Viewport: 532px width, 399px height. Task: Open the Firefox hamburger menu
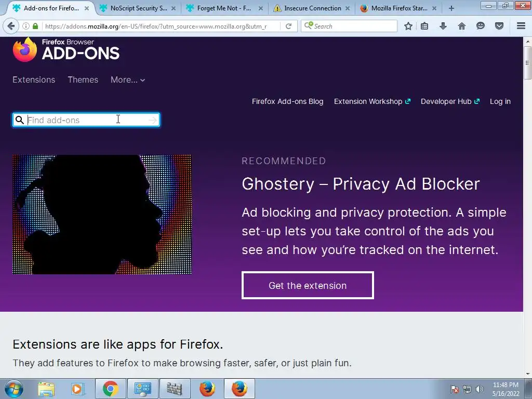521,26
